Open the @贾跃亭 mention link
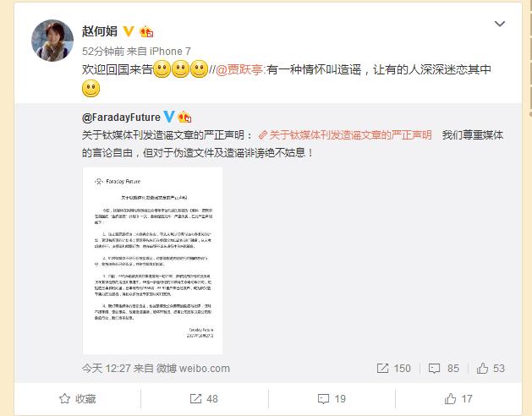Viewport: 532px width, 416px height. point(239,69)
